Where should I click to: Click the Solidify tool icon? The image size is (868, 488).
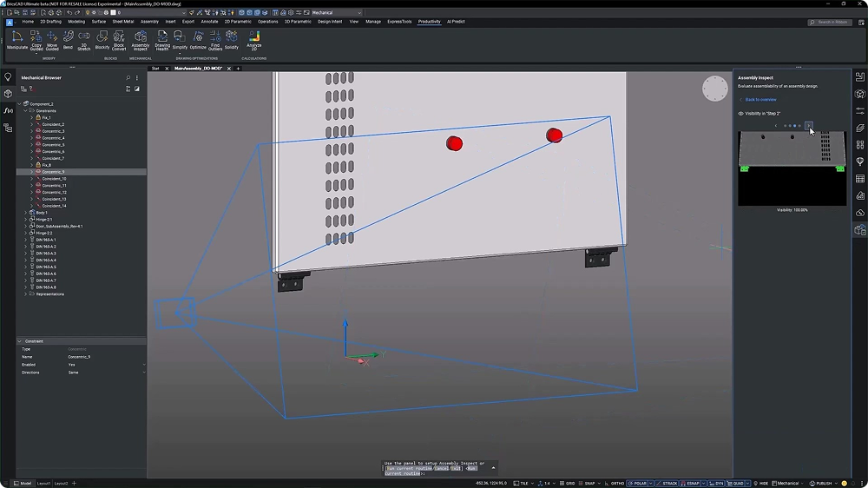(232, 41)
